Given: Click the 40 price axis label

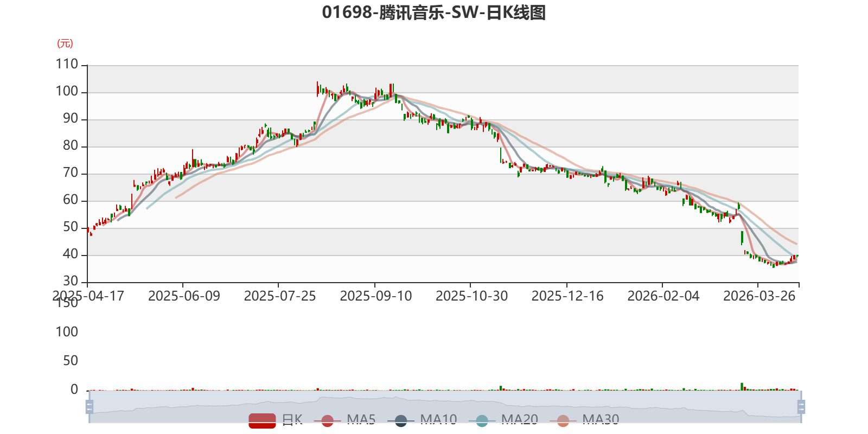Looking at the screenshot, I should (71, 254).
